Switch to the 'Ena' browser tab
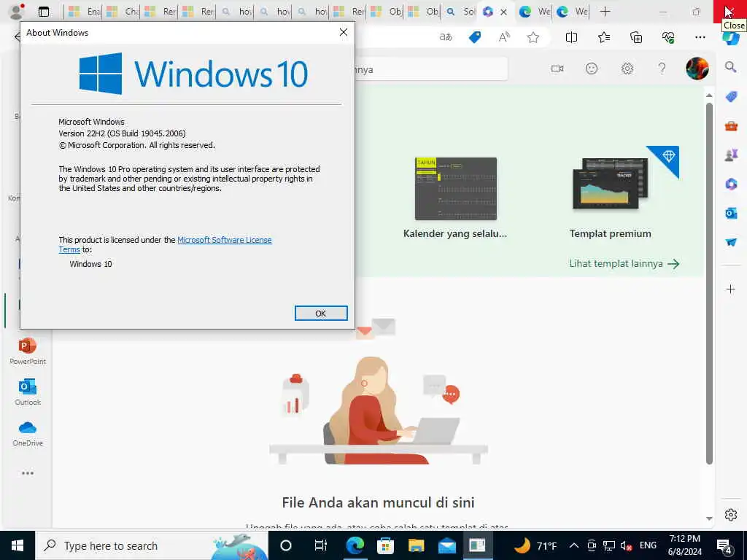The width and height of the screenshot is (747, 560). [x=84, y=12]
